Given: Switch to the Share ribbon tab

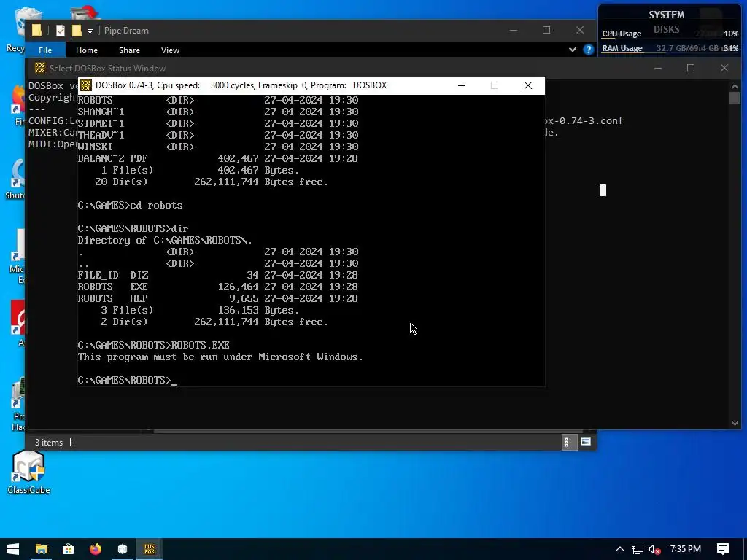Looking at the screenshot, I should (x=129, y=50).
